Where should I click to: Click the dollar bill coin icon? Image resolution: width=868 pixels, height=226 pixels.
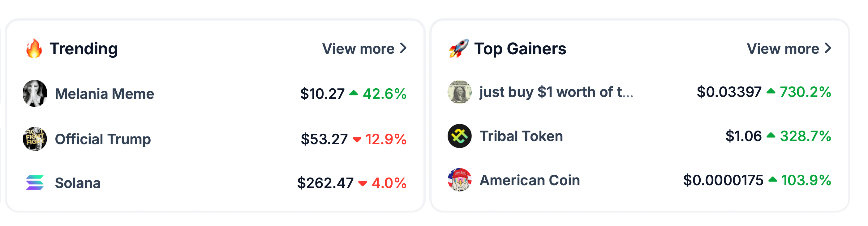click(x=459, y=92)
